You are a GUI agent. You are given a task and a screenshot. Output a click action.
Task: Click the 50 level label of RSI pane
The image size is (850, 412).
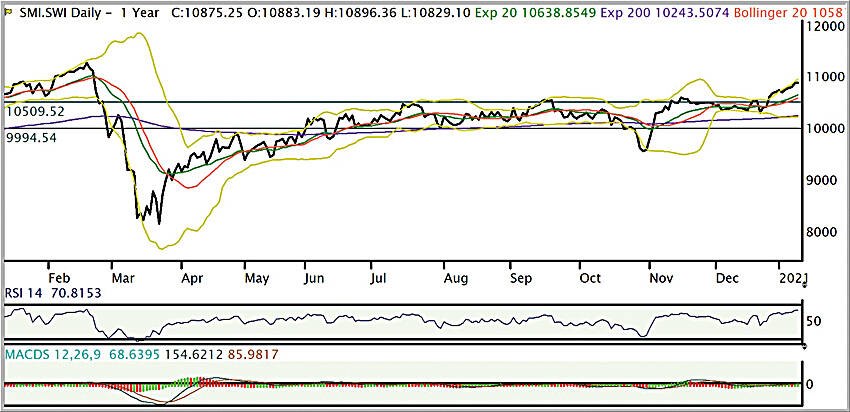(x=816, y=322)
